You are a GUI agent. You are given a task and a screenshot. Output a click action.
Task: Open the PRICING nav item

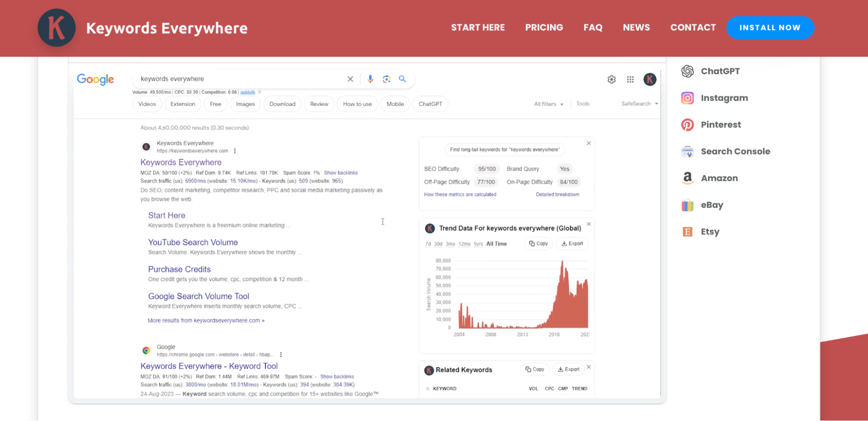tap(544, 28)
